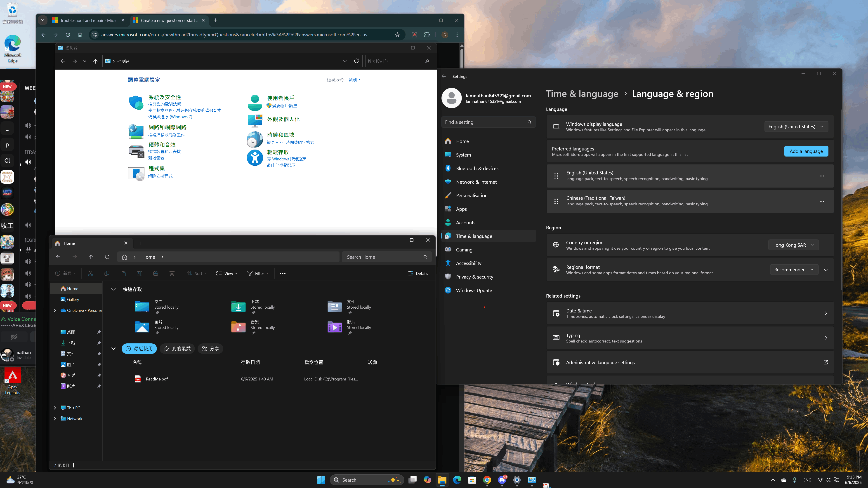The image size is (868, 488).
Task: Toggle the Details pane in File Explorer
Action: [418, 273]
